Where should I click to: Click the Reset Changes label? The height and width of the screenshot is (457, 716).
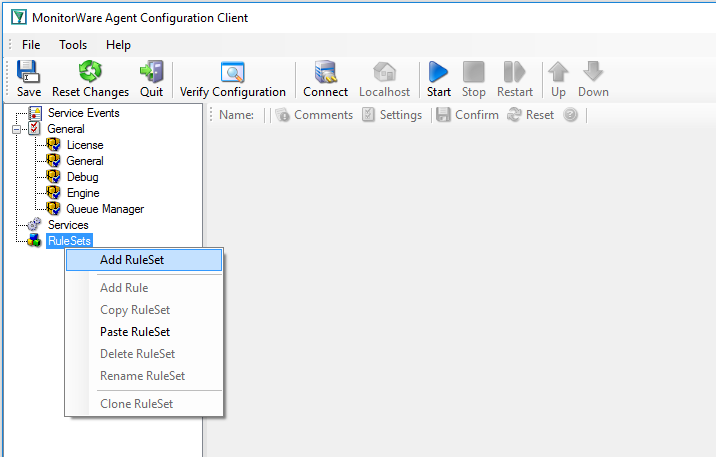90,92
